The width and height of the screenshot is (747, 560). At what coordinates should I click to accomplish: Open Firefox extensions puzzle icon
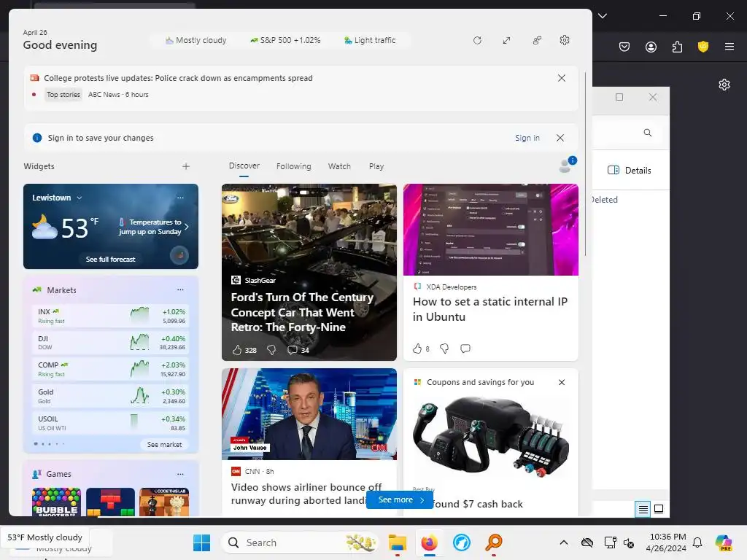point(677,47)
